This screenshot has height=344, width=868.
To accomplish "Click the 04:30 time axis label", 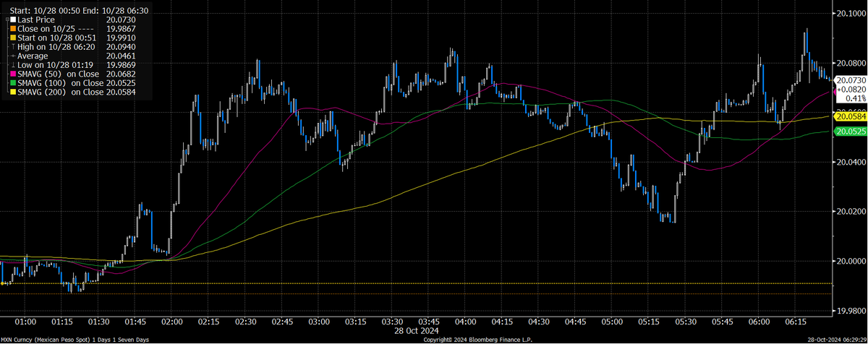I will pyautogui.click(x=539, y=321).
